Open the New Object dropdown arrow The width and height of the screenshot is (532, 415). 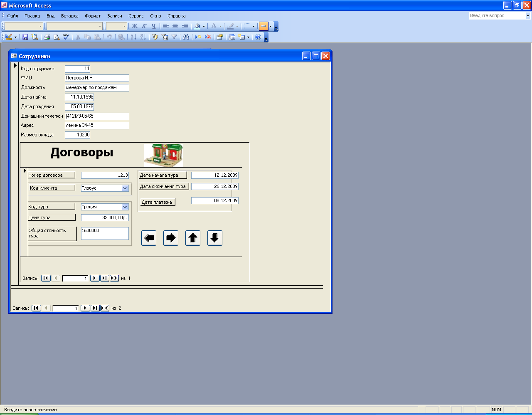click(248, 37)
